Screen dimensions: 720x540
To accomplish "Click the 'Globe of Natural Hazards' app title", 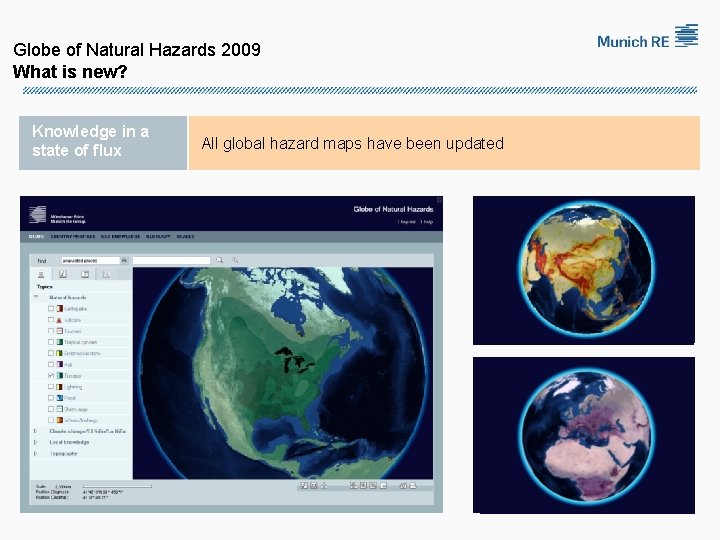I will click(394, 209).
